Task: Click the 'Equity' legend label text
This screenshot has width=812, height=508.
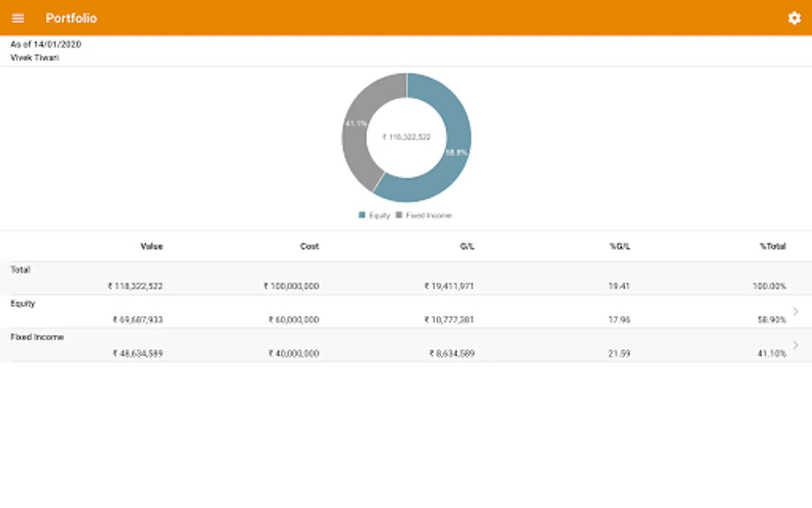Action: pos(379,216)
